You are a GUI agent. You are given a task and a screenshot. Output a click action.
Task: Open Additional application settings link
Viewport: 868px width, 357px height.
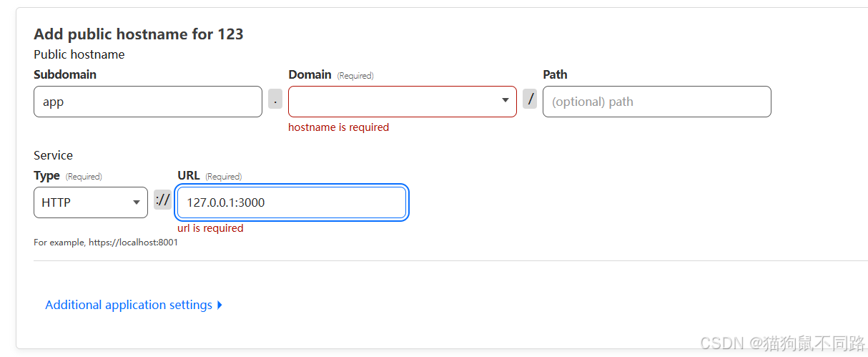coord(129,305)
